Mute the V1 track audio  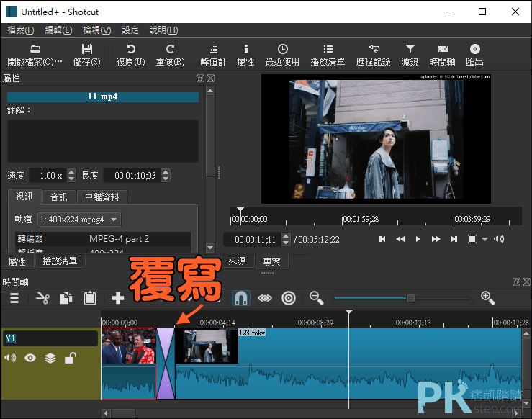10,358
